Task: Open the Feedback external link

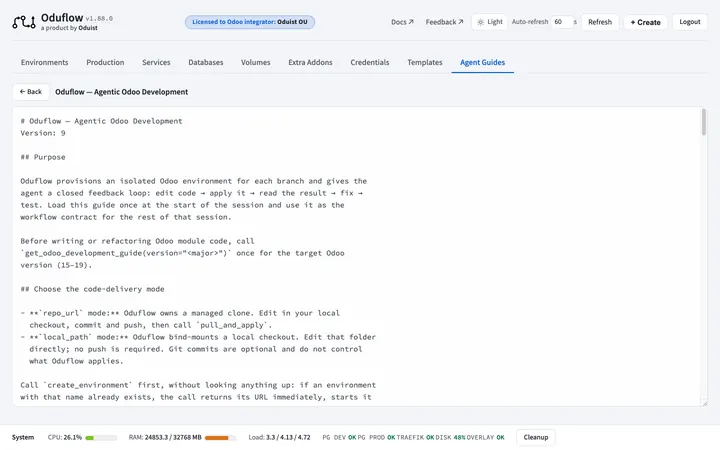Action: [444, 22]
